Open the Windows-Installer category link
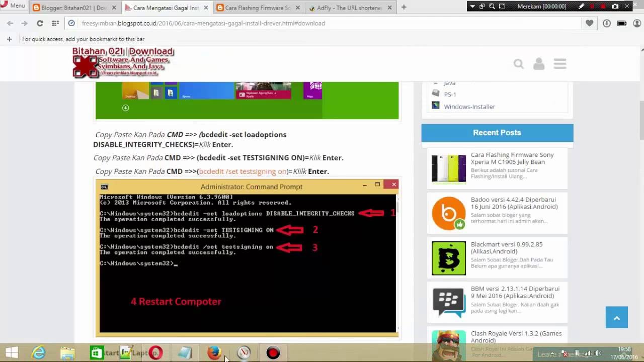Image resolution: width=644 pixels, height=362 pixels. (469, 107)
